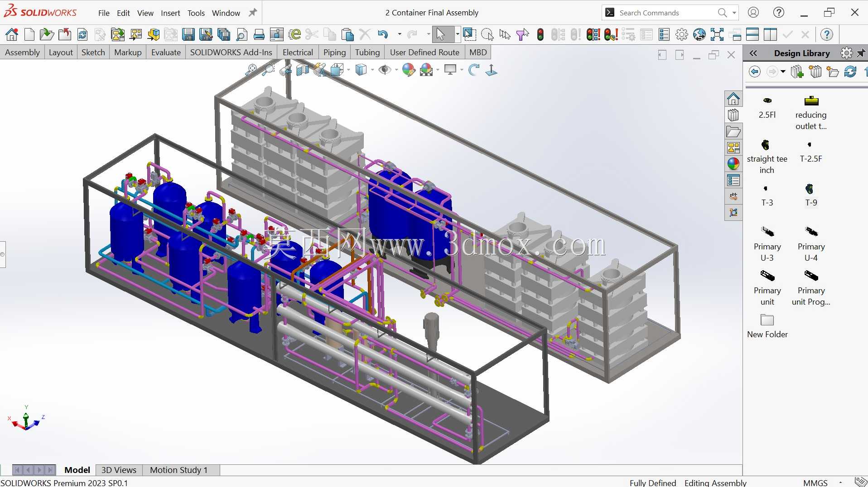Open the New Folder in Design Library
This screenshot has height=487, width=868.
(x=767, y=326)
